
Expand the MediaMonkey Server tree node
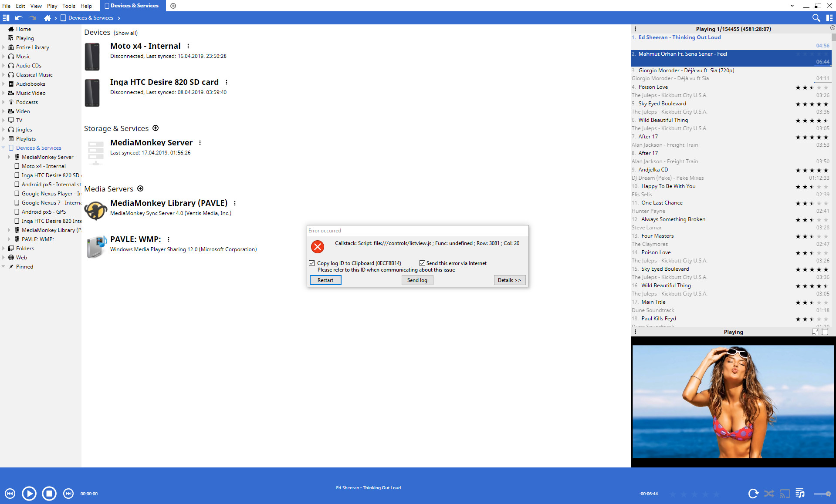click(x=9, y=157)
